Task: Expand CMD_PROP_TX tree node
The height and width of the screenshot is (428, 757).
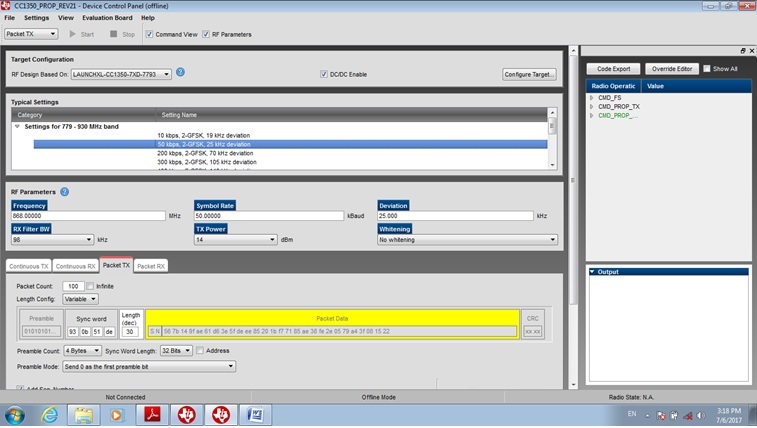Action: click(x=592, y=107)
